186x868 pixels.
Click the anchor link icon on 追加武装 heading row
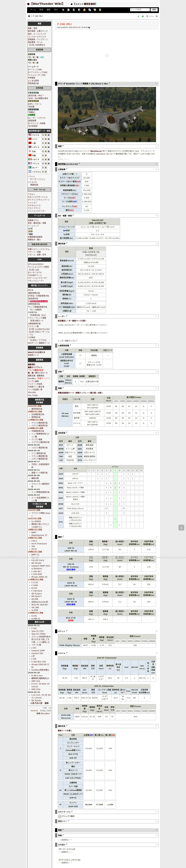(157, 433)
